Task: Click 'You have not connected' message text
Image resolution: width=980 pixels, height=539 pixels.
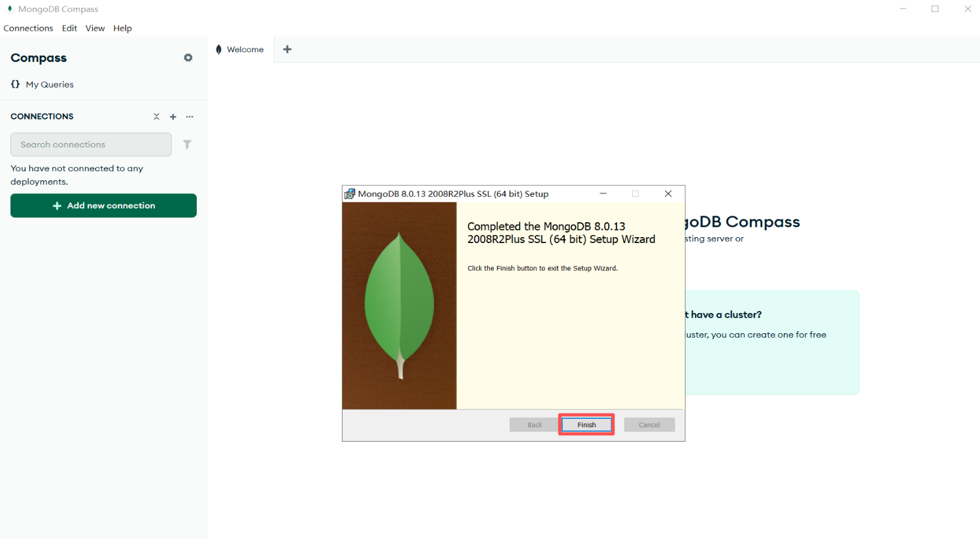Action: point(76,175)
